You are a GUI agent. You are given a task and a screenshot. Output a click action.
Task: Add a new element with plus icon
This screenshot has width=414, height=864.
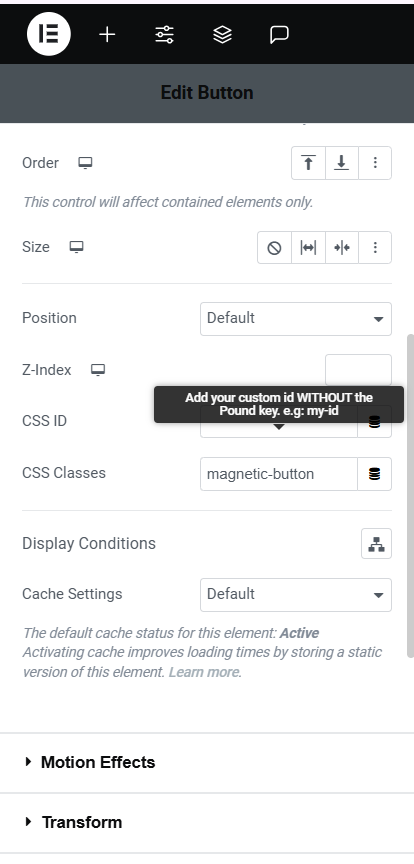click(107, 35)
